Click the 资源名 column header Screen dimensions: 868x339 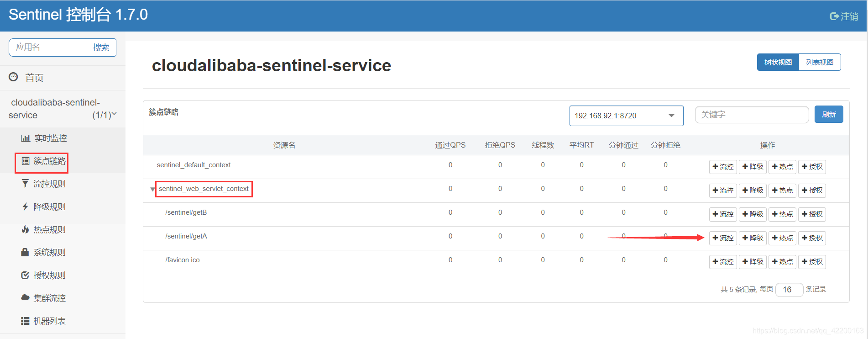point(284,145)
